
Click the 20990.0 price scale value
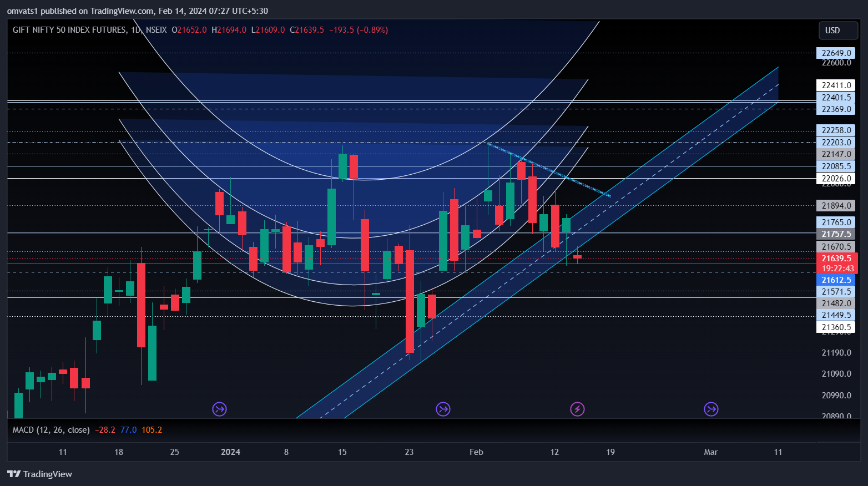tap(836, 396)
